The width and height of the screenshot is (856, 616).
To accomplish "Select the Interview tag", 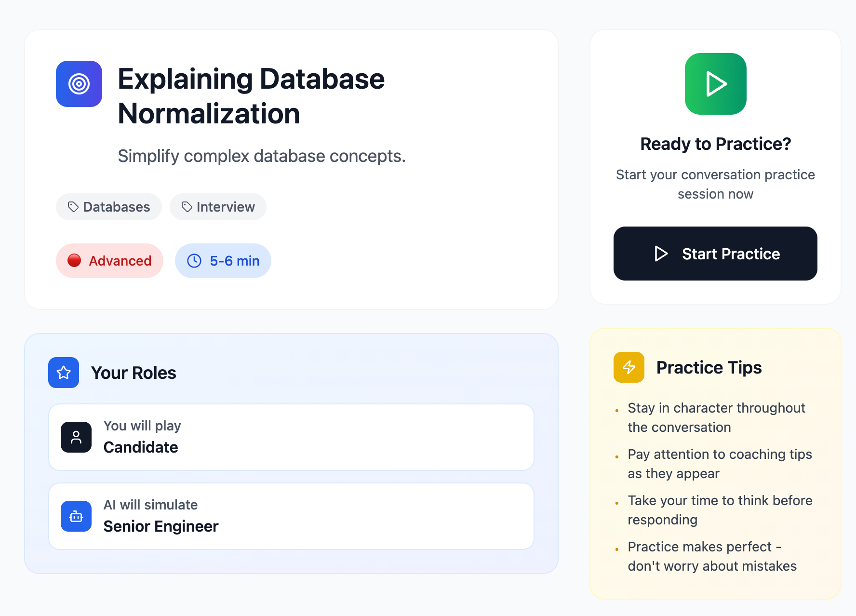I will click(218, 207).
